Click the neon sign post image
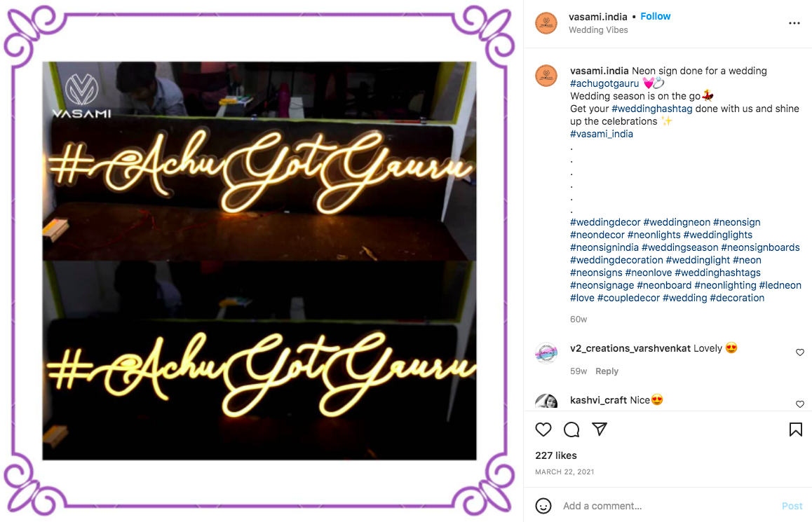The image size is (812, 522). (259, 261)
